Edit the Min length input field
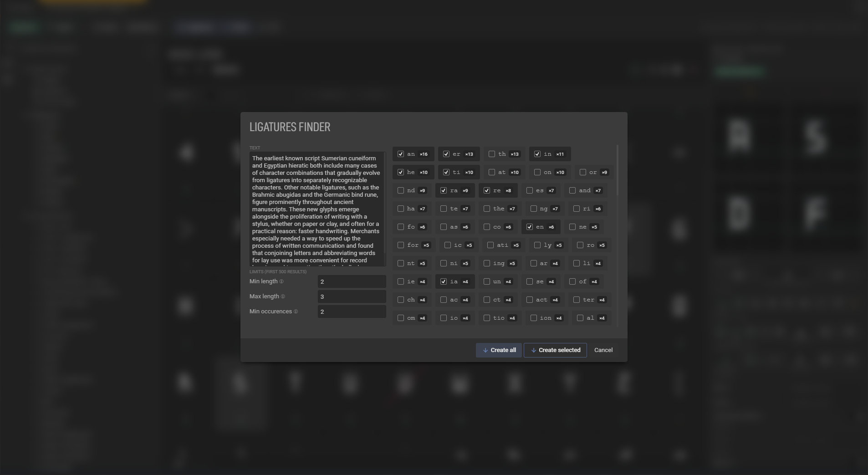Screen dimensions: 868x475 [x=352, y=281]
